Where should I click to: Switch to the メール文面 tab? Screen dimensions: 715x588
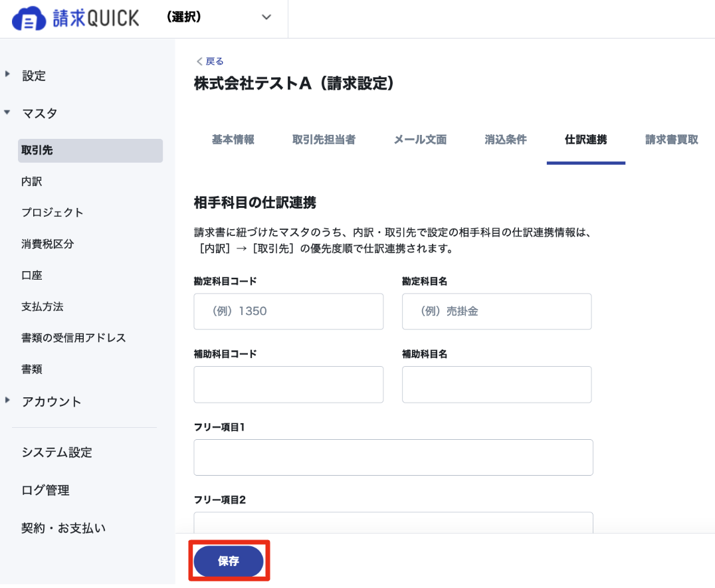(x=420, y=140)
